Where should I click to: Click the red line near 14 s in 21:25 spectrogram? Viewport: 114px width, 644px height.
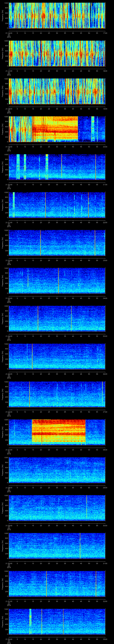point(32,356)
